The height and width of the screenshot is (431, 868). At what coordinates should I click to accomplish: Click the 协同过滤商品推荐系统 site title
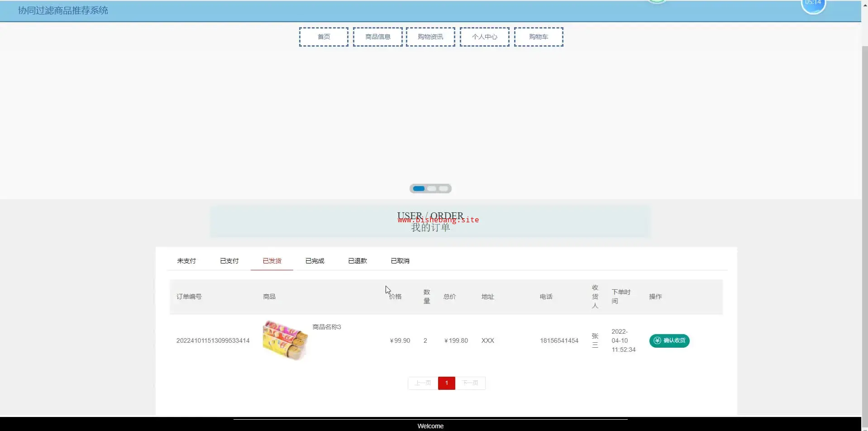63,10
